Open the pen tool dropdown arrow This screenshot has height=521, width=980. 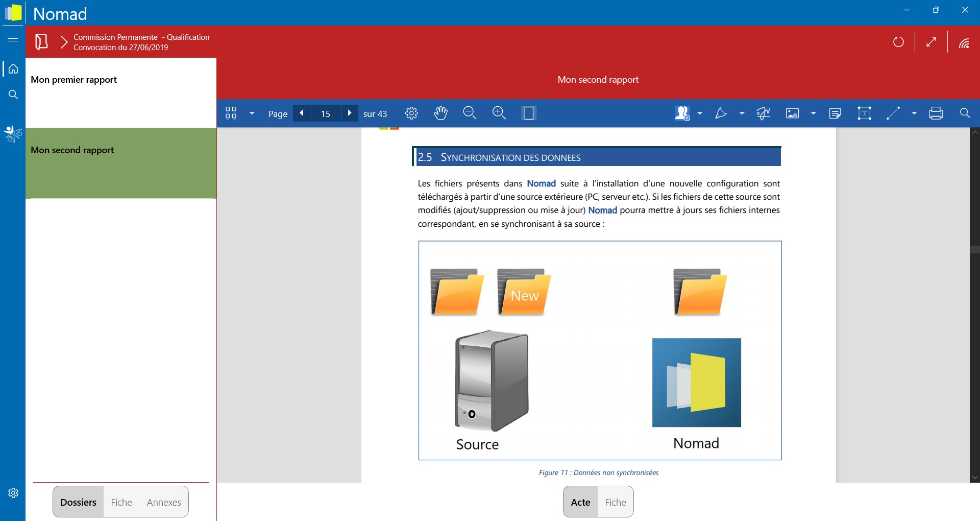[742, 113]
